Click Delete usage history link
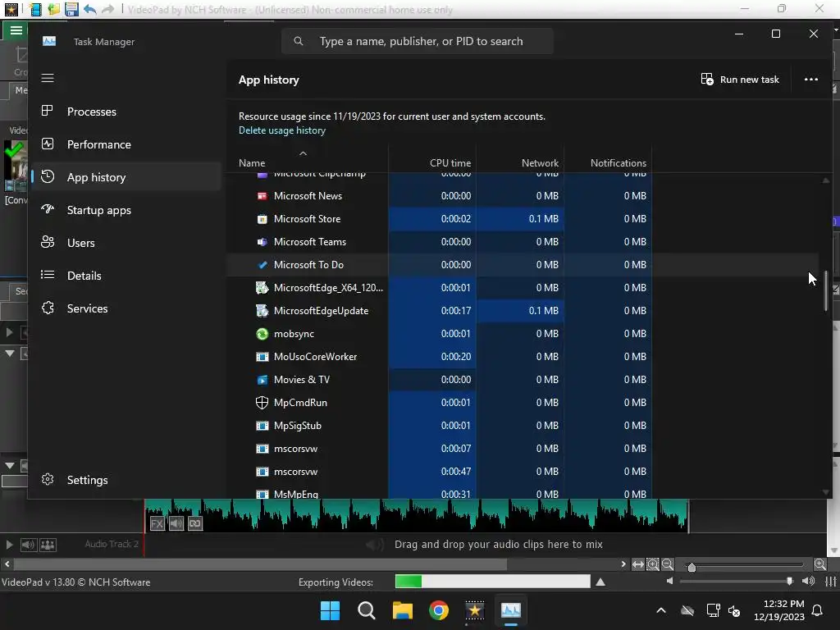 (282, 130)
